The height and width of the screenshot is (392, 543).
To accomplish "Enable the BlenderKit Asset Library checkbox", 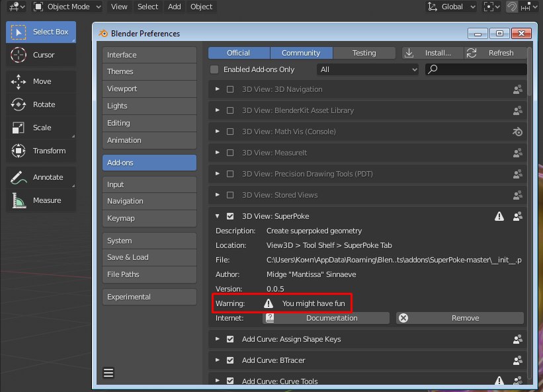I will (x=230, y=110).
